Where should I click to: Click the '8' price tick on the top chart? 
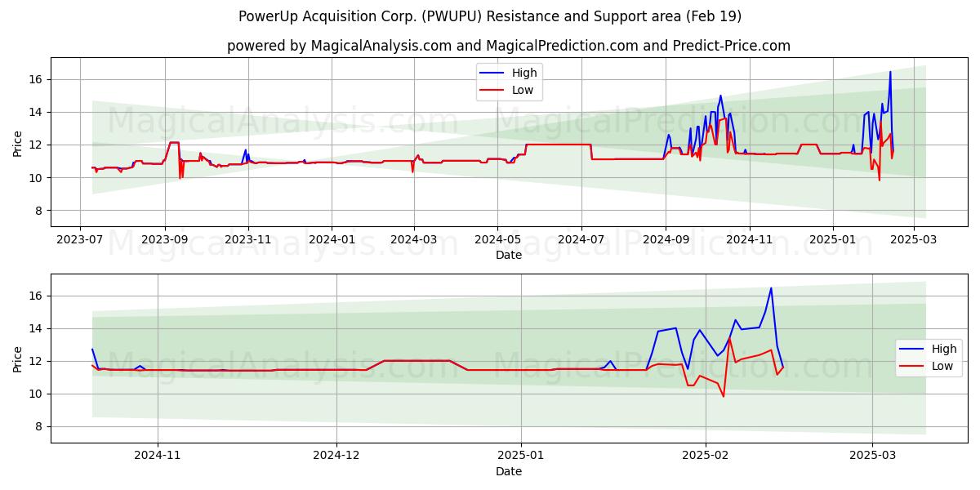[41, 210]
